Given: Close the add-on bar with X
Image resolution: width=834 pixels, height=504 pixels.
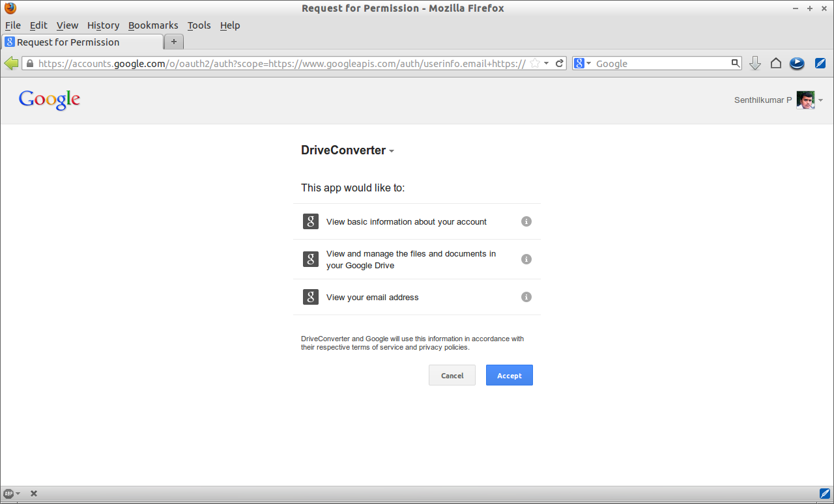Looking at the screenshot, I should [x=34, y=494].
